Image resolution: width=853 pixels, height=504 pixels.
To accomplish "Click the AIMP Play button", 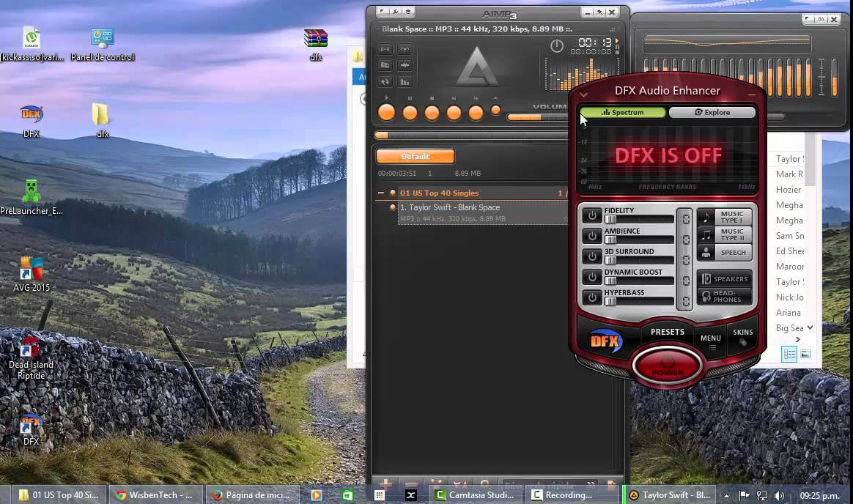I will pyautogui.click(x=386, y=113).
